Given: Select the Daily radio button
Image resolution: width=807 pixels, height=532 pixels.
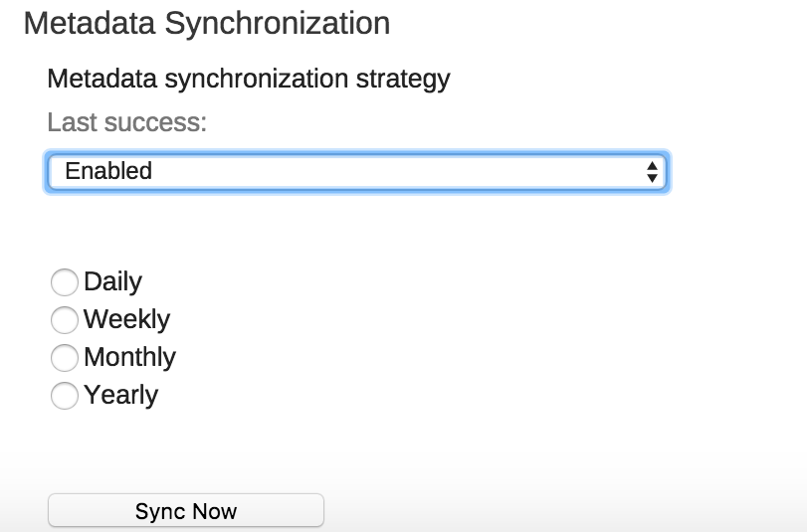Looking at the screenshot, I should (x=64, y=282).
